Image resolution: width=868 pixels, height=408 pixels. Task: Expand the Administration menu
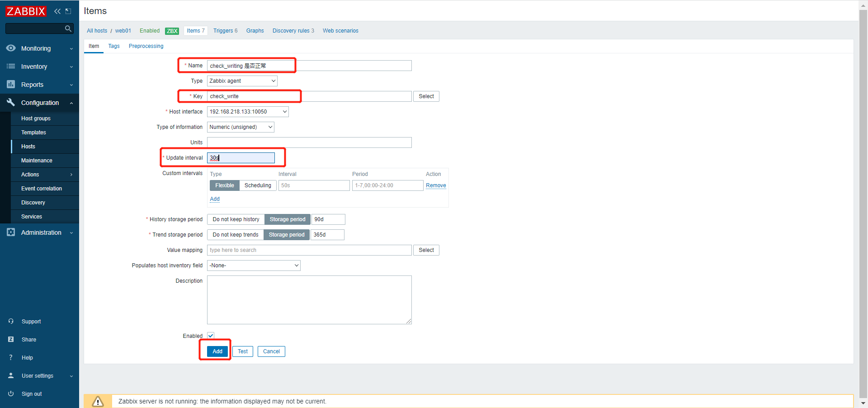point(71,232)
